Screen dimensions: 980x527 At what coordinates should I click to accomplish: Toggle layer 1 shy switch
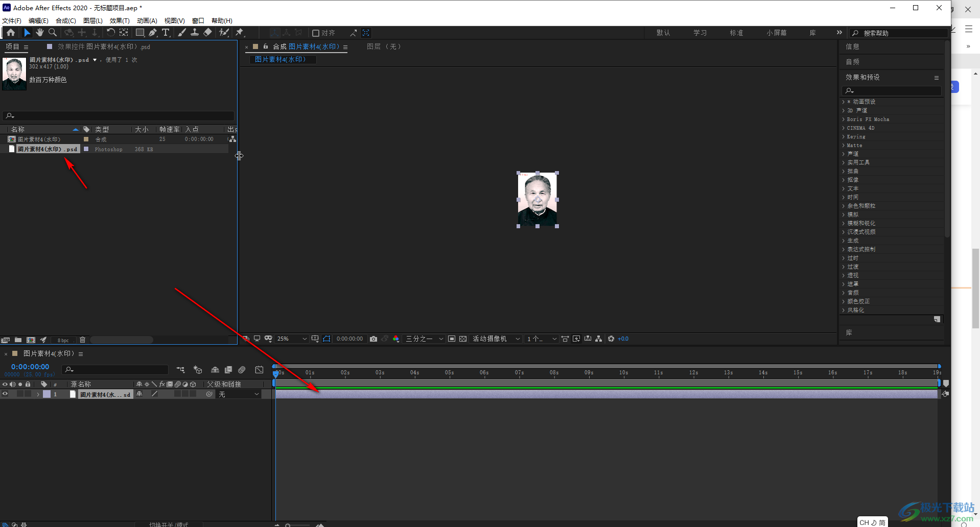pos(139,394)
